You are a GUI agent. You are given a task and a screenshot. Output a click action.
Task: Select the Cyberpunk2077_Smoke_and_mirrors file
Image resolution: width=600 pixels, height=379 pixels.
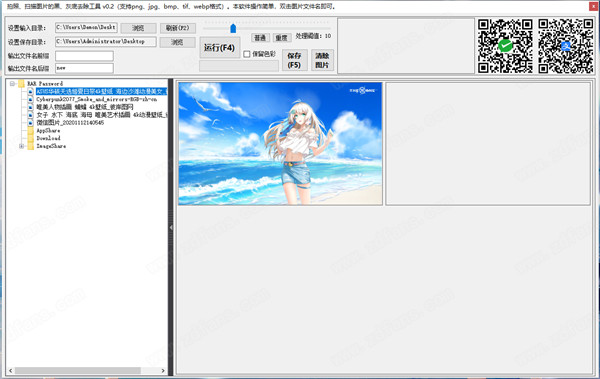click(x=96, y=99)
